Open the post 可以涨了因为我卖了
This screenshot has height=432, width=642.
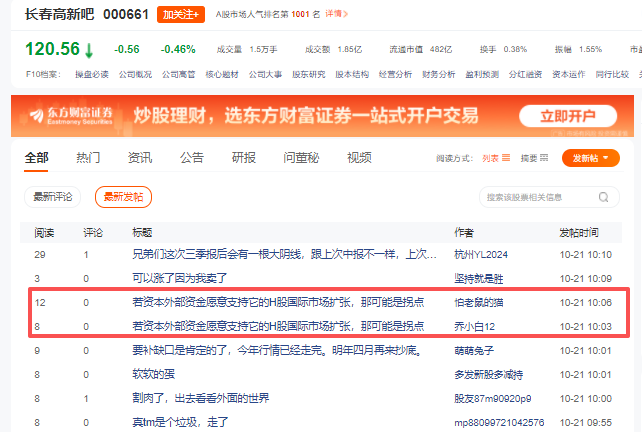point(179,278)
